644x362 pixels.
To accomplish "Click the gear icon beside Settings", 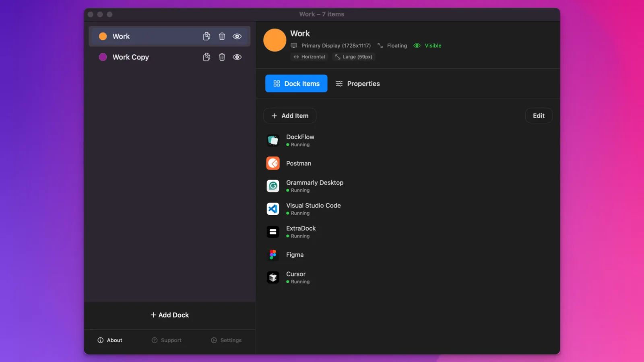I will point(214,340).
